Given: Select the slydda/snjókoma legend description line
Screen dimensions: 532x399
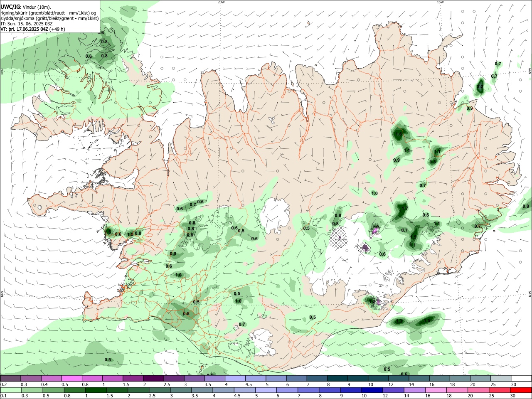Looking at the screenshot, I should pos(49,18).
